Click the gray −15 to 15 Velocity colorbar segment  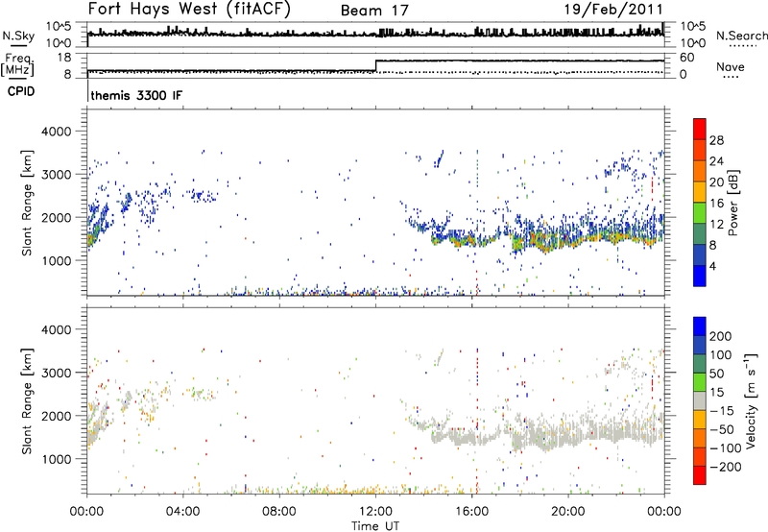[x=700, y=400]
